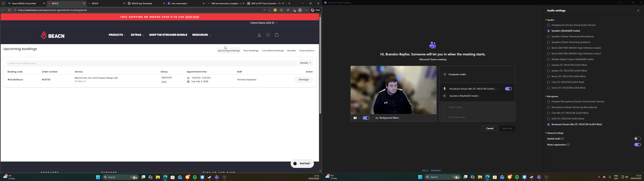This screenshot has height=181, width=644.
Task: Open the BEACN shopping cart icon
Action: coord(277,35)
